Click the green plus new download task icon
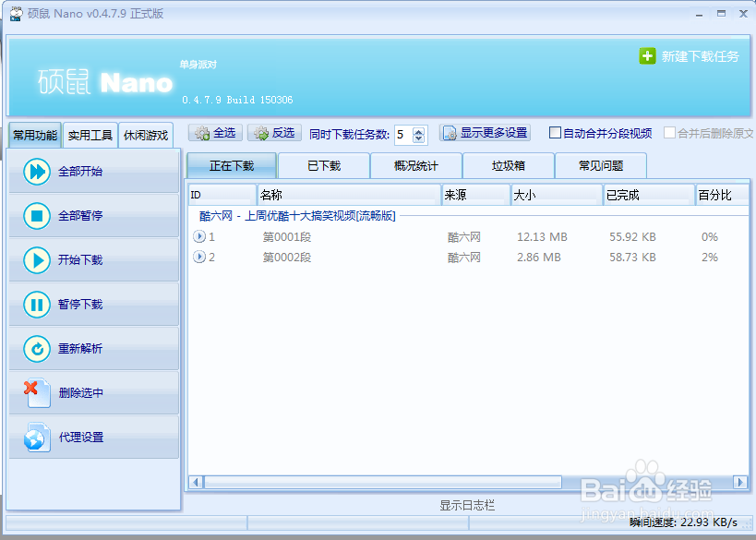 pyautogui.click(x=647, y=56)
